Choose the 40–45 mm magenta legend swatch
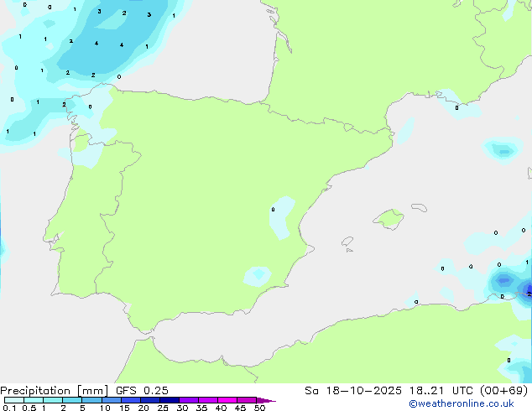This screenshot has height=411, width=532. 227,400
